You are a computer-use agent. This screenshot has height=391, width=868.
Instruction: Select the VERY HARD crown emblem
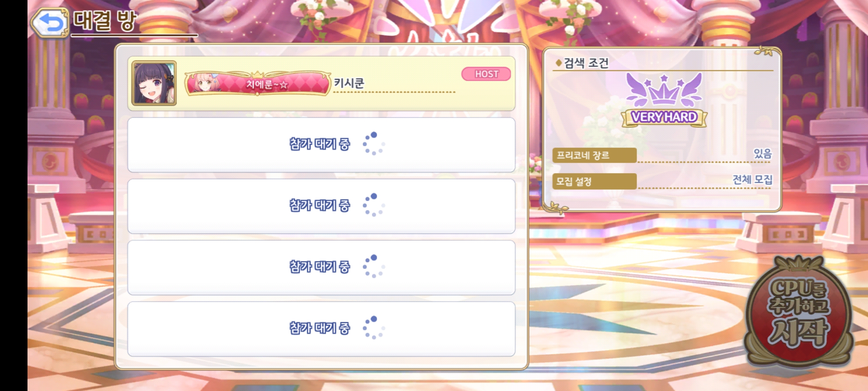coord(664,100)
